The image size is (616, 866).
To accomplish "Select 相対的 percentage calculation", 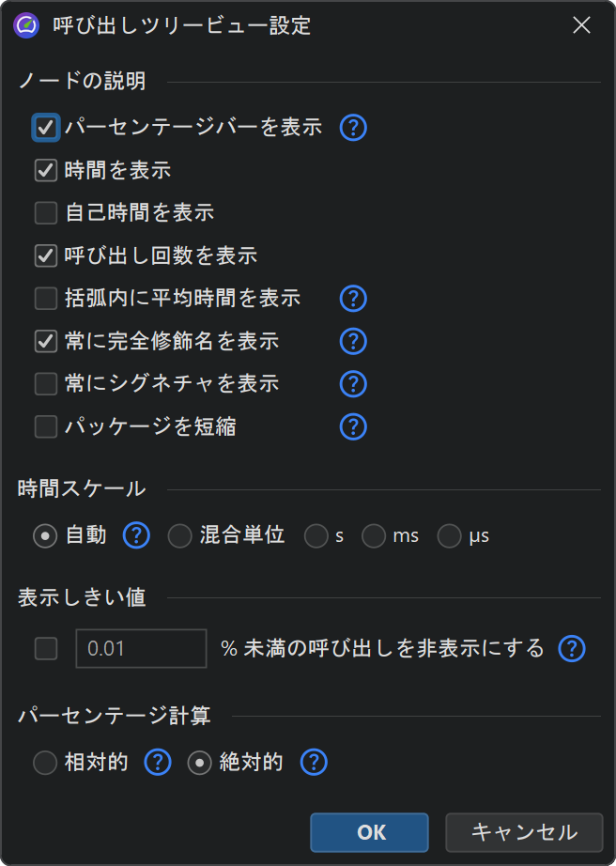I will (45, 763).
